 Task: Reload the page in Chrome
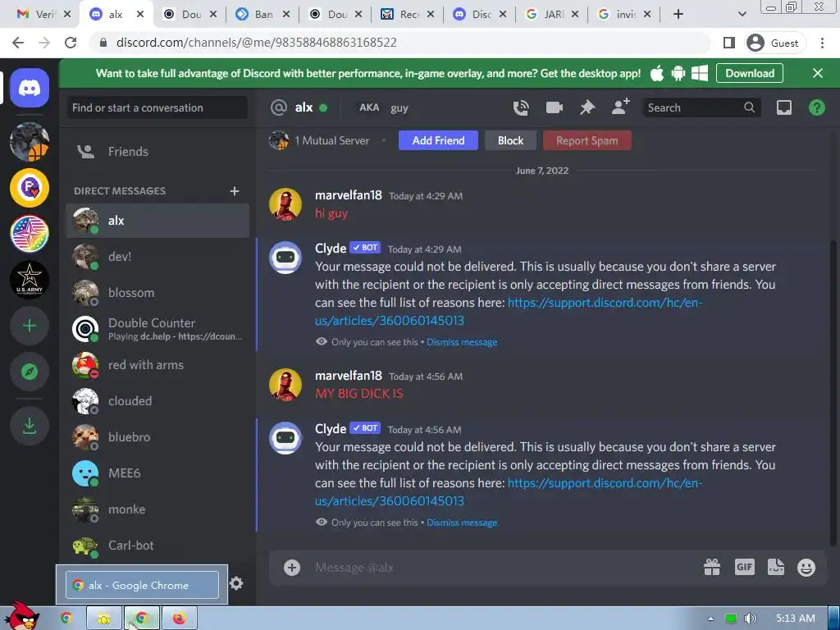(71, 43)
